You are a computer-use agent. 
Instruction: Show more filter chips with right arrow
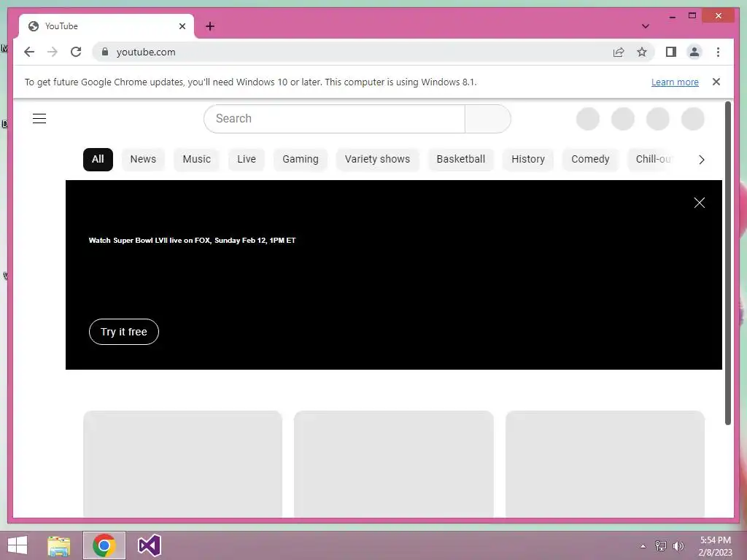701,160
